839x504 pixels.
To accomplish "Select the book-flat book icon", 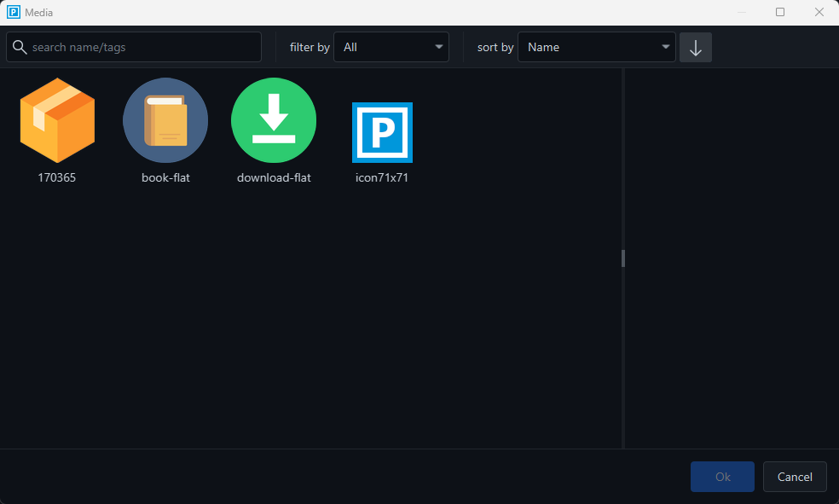I will pyautogui.click(x=165, y=120).
